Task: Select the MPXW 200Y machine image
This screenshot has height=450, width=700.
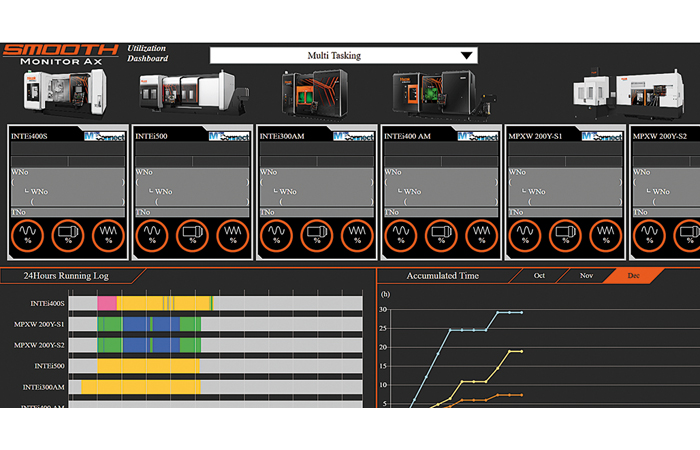Action: pyautogui.click(x=628, y=94)
